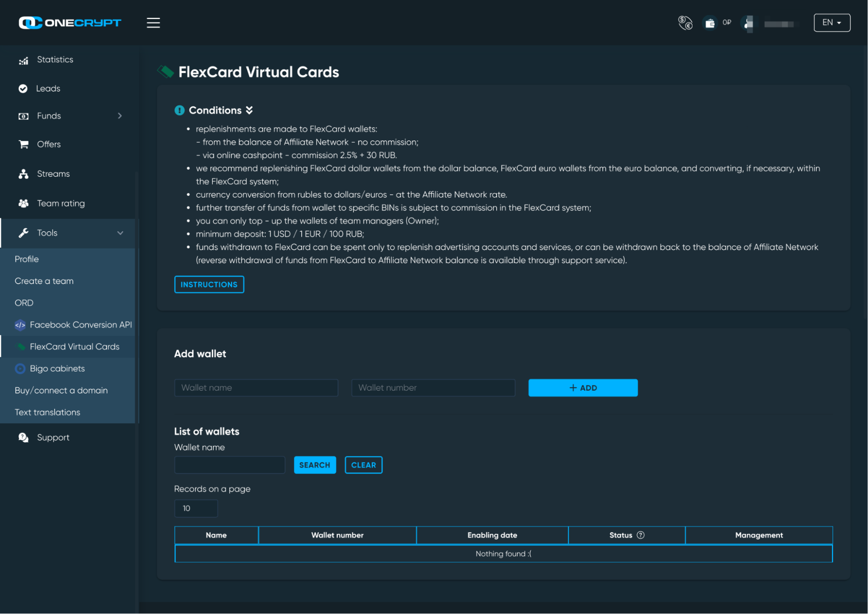The image size is (868, 614).
Task: Select Streams in sidebar
Action: tap(53, 174)
